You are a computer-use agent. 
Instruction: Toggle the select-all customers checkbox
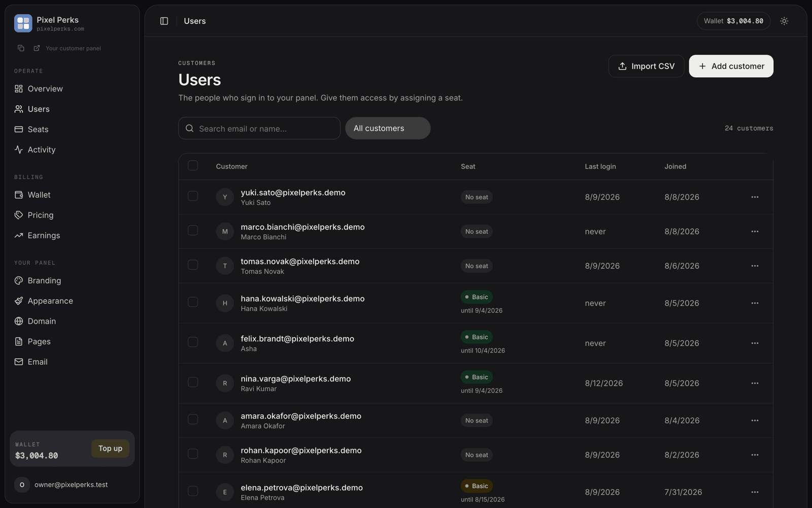point(193,166)
